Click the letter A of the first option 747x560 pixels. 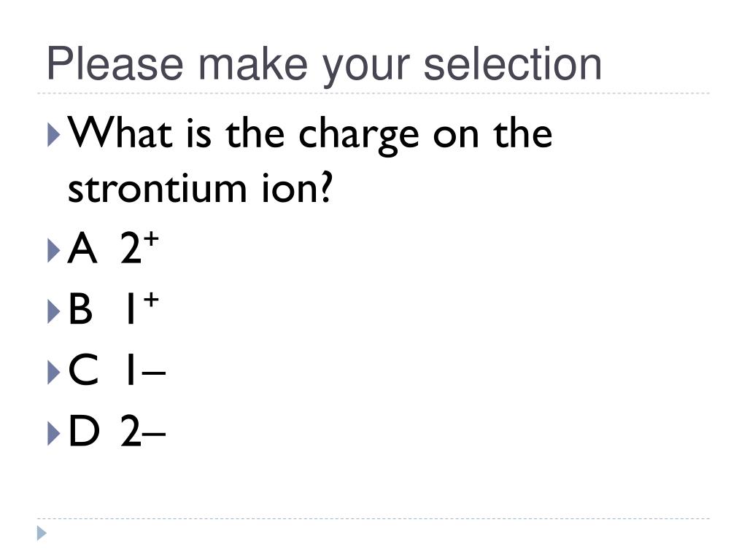pos(82,248)
